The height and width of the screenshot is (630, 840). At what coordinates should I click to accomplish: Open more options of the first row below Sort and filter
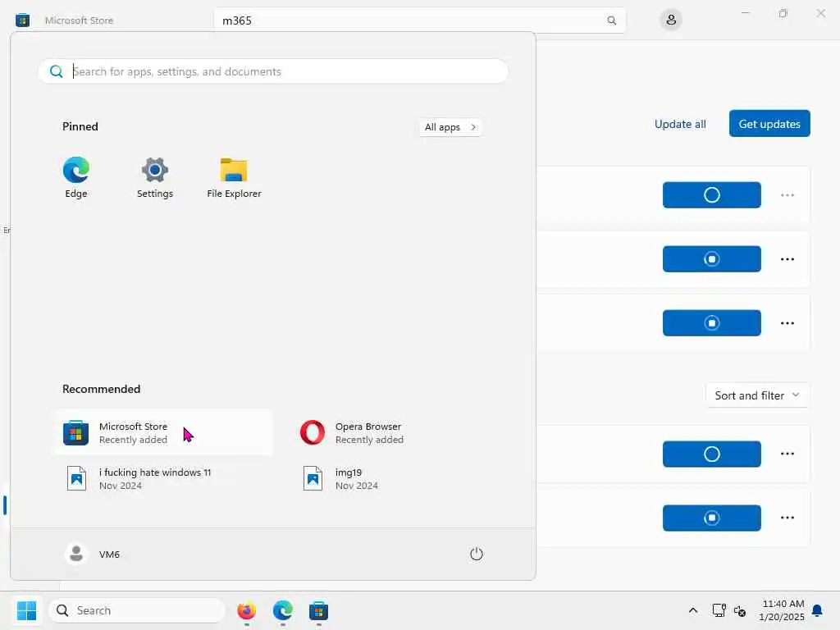pos(787,454)
